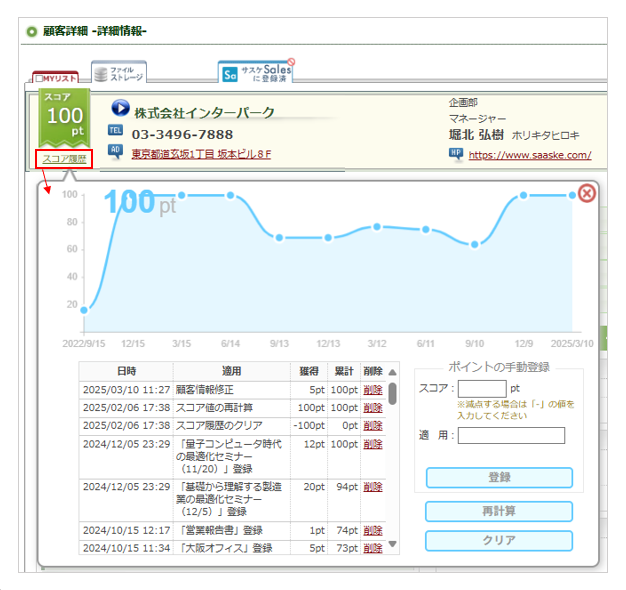The width and height of the screenshot is (626, 590).
Task: Click the HP website icon
Action: tap(456, 154)
